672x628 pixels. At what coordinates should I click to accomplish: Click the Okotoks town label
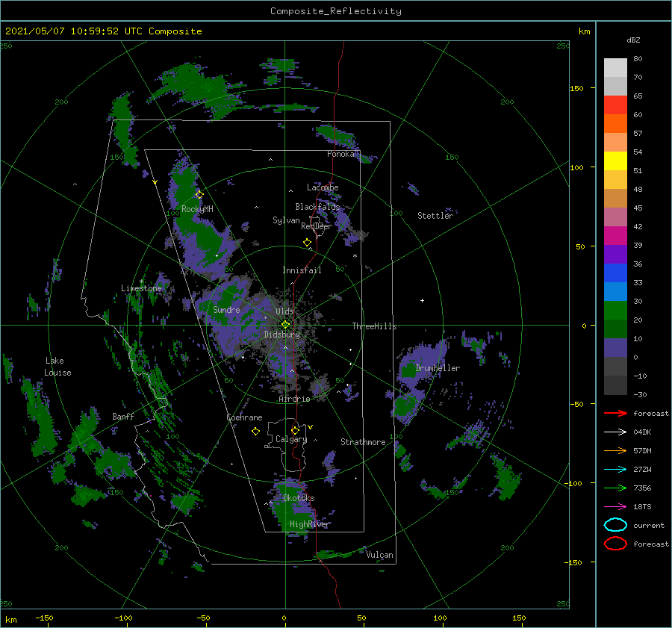pos(299,498)
